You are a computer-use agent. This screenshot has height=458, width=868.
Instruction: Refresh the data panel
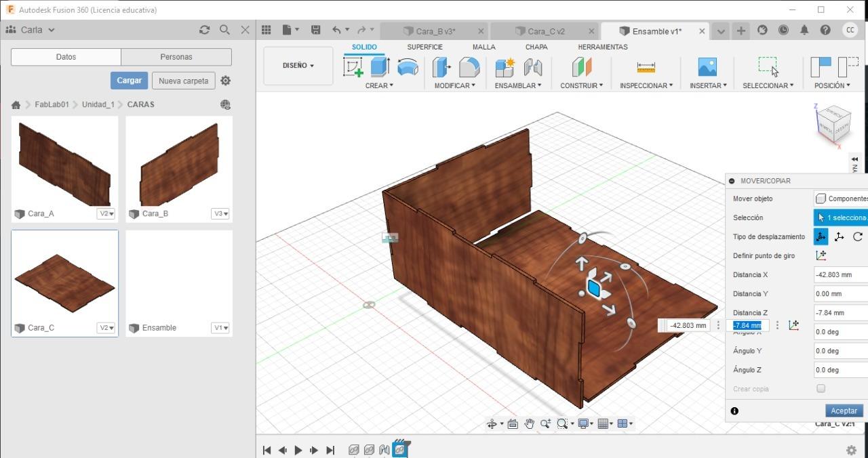(x=204, y=30)
